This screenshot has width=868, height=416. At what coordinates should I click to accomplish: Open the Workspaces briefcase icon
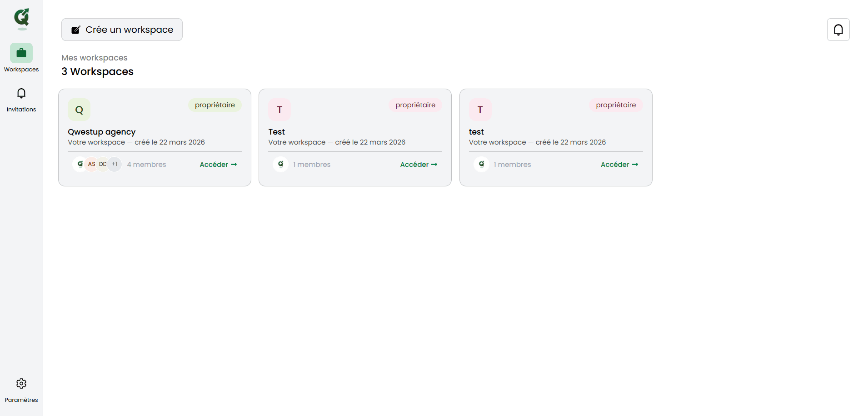[x=21, y=53]
